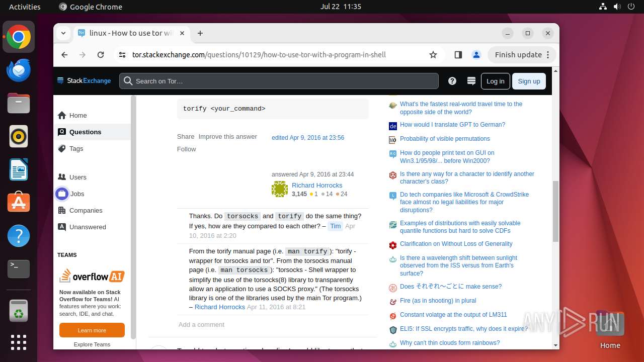Open Terminal from the dock
The height and width of the screenshot is (362, 644).
19,269
